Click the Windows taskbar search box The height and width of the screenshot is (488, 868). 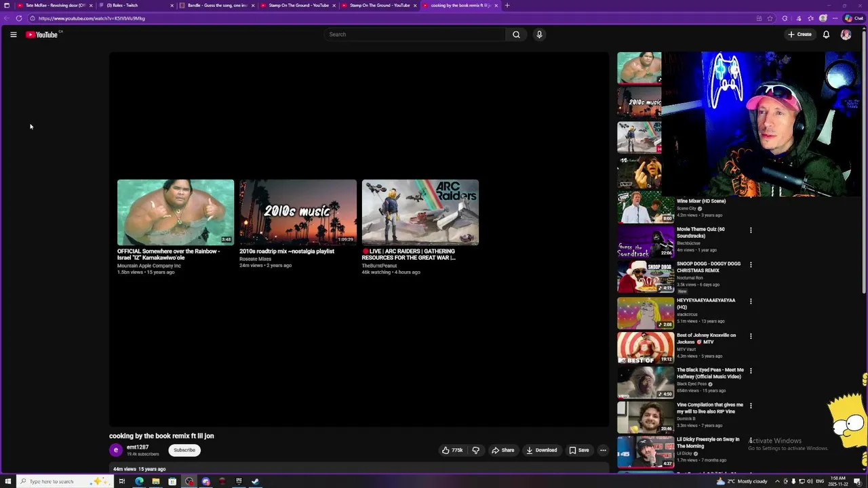[x=64, y=481]
